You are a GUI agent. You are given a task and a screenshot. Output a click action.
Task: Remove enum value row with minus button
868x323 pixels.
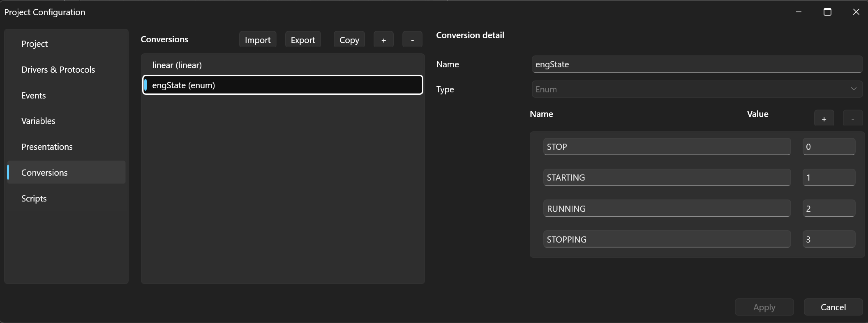(853, 119)
